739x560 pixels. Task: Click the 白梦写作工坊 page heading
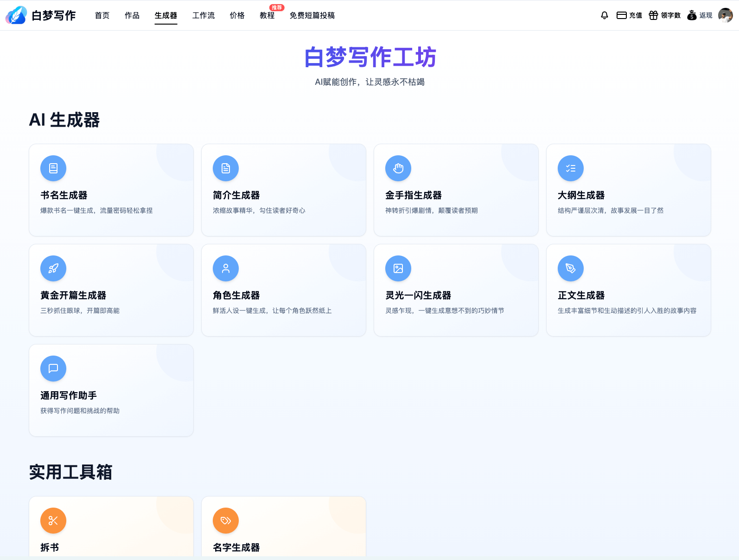point(370,57)
